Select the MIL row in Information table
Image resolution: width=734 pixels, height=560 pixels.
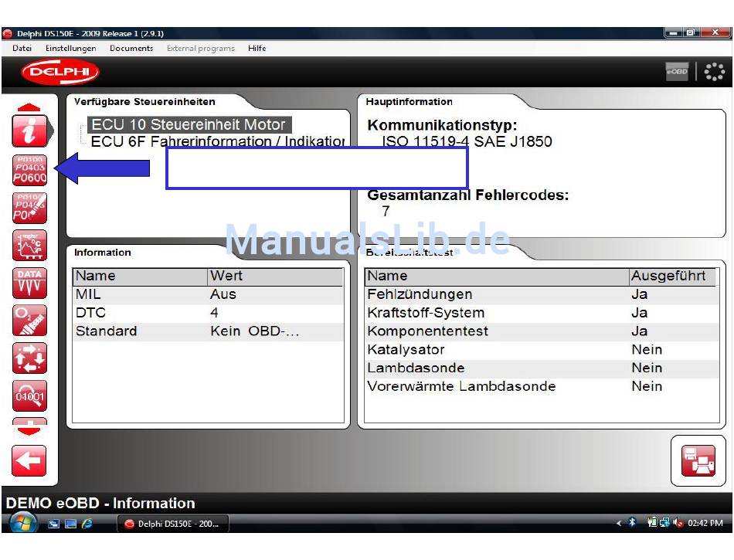point(208,294)
